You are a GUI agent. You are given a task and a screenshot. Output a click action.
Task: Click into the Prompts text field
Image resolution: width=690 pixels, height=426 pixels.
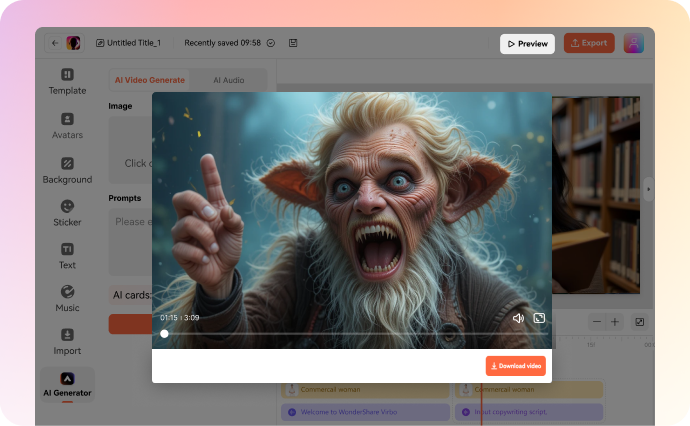131,242
